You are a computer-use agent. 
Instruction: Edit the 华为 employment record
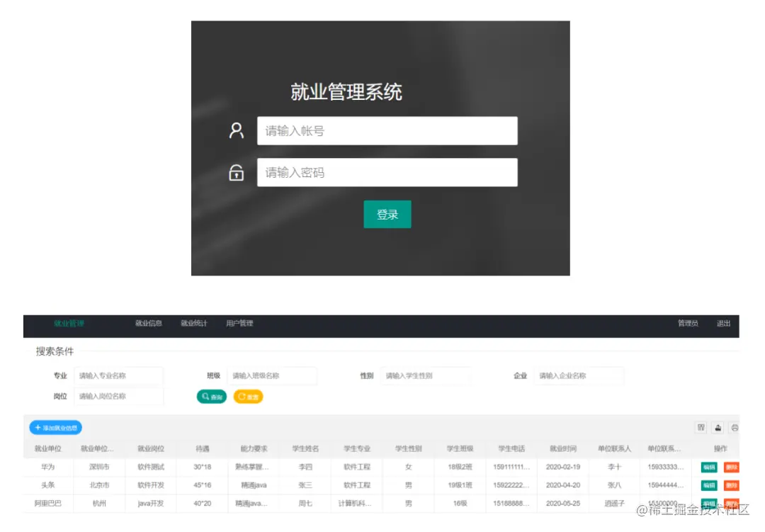click(x=708, y=467)
